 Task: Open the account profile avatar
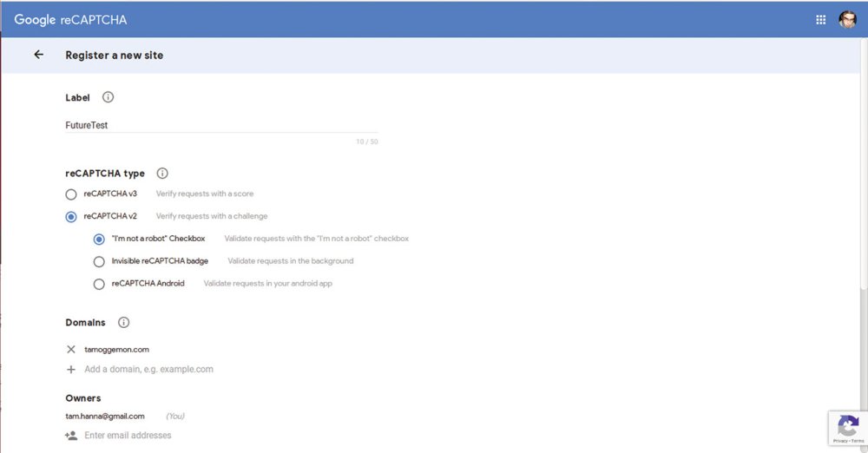point(847,19)
